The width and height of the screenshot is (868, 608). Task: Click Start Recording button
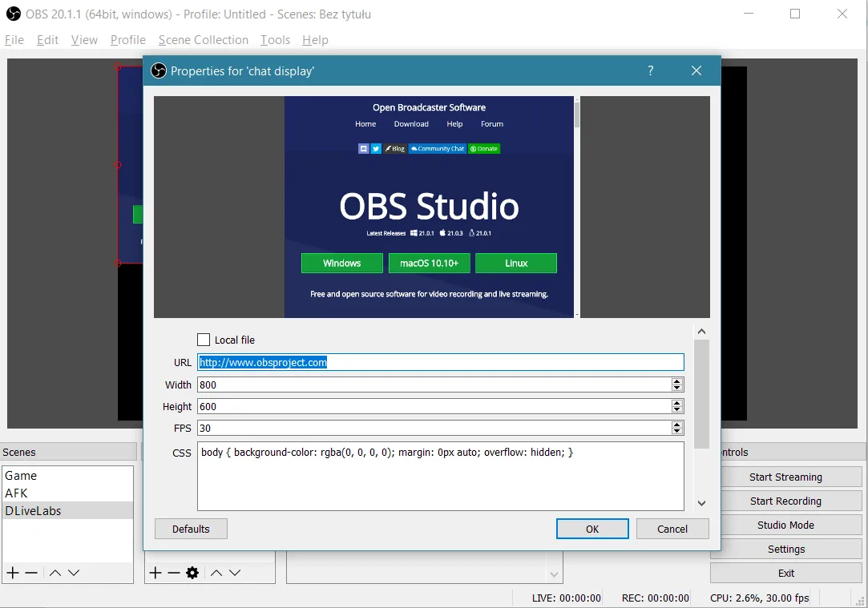(786, 501)
